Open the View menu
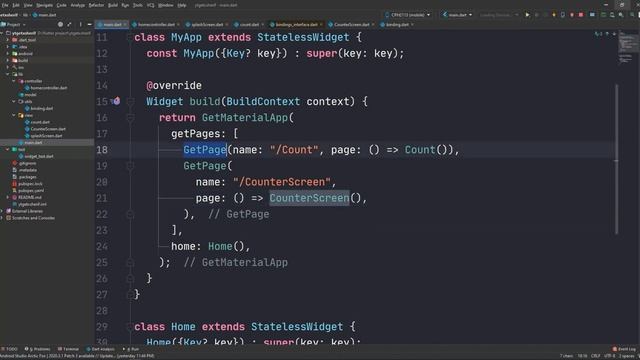 point(28,5)
